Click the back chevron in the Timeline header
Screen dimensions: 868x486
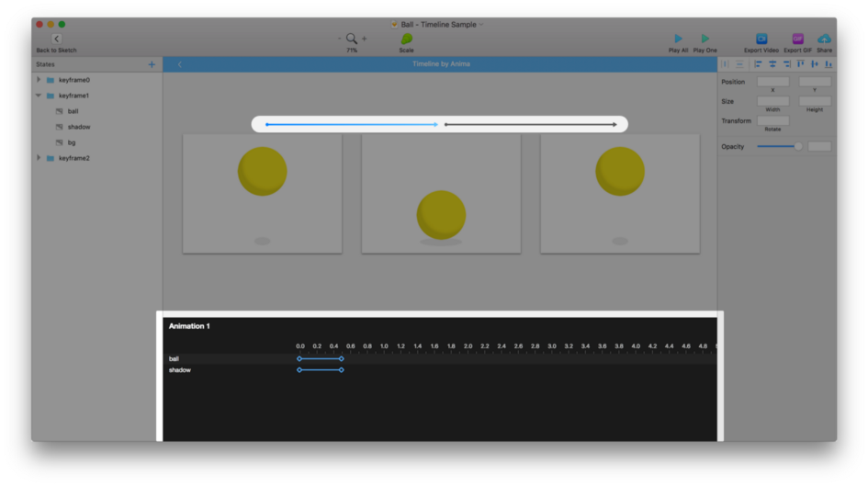(x=179, y=64)
